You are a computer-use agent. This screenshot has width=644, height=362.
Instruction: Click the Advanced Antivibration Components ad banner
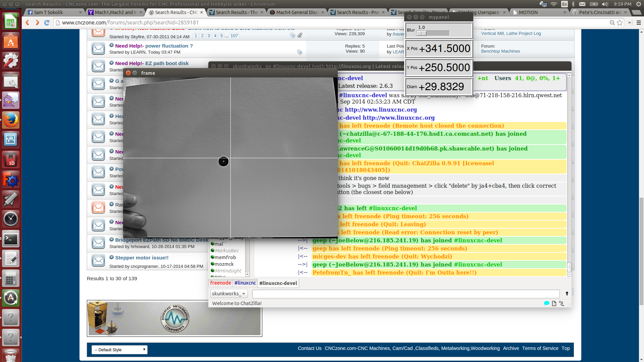pos(174,318)
